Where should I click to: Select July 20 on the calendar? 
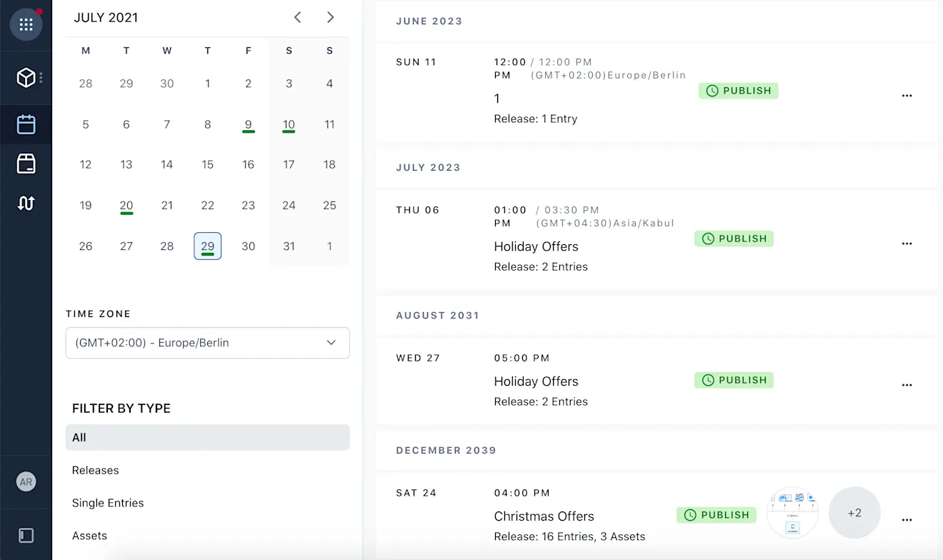point(126,206)
